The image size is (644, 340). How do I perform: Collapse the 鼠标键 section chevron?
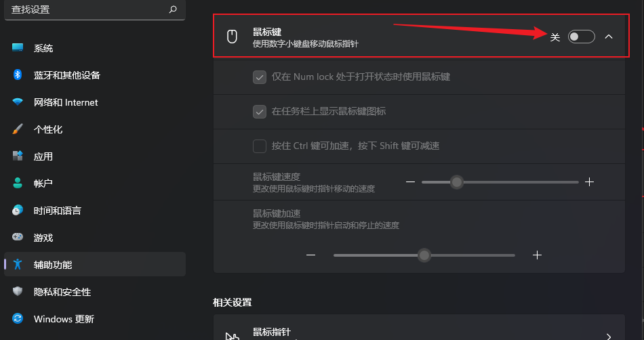(x=609, y=37)
